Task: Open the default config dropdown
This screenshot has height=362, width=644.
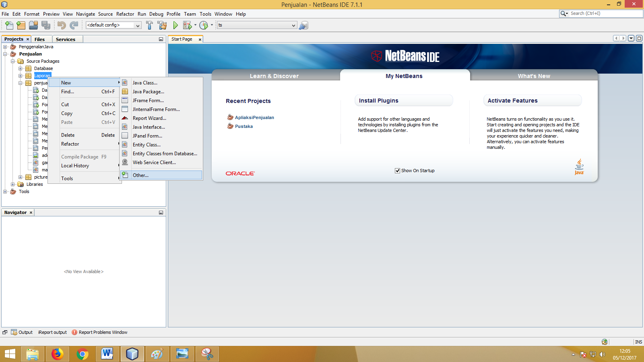Action: pos(138,25)
